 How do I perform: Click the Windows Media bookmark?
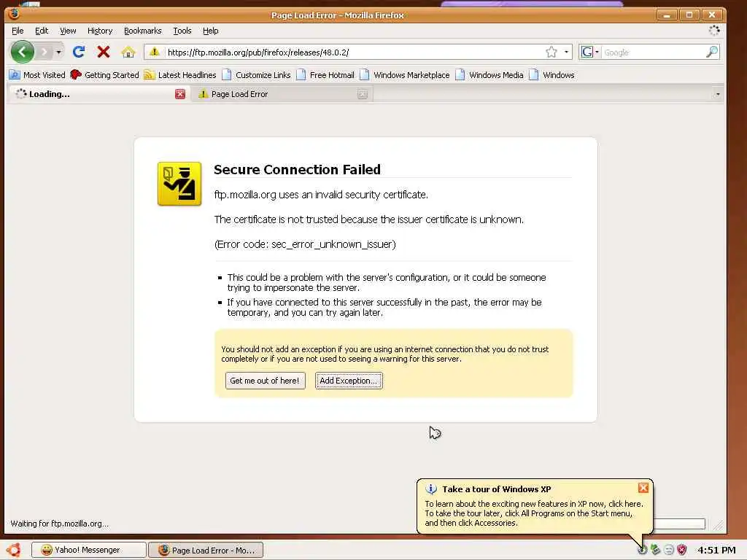coord(489,75)
